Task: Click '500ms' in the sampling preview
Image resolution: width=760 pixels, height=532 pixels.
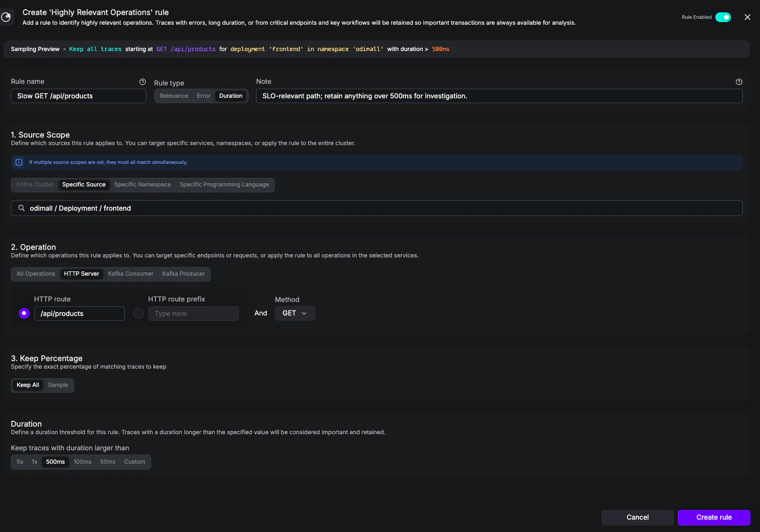Action: click(x=441, y=49)
